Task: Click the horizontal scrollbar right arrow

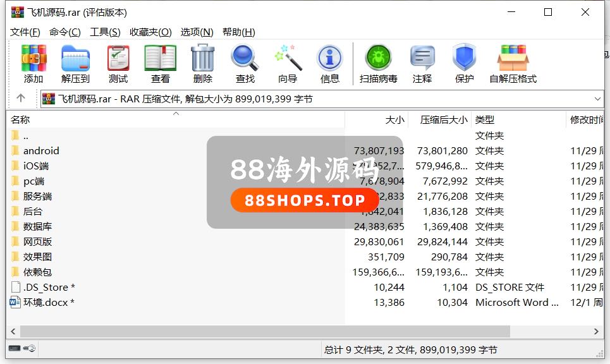Action: [x=596, y=331]
